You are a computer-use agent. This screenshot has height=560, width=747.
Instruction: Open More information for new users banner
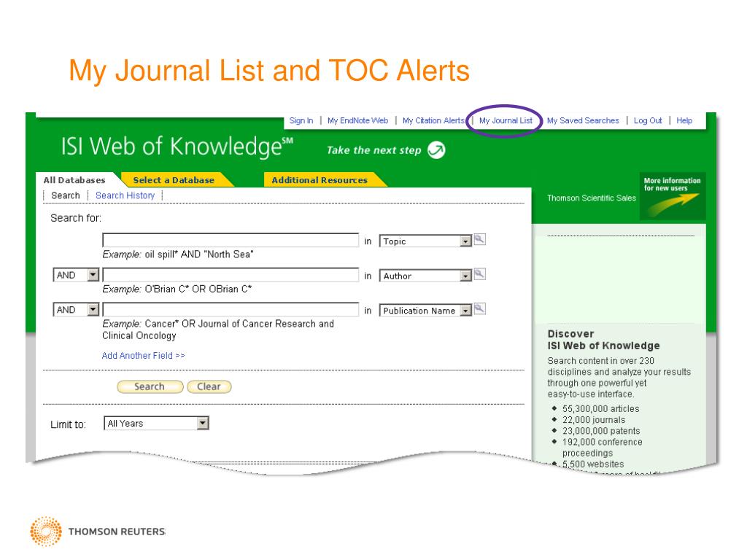click(672, 195)
